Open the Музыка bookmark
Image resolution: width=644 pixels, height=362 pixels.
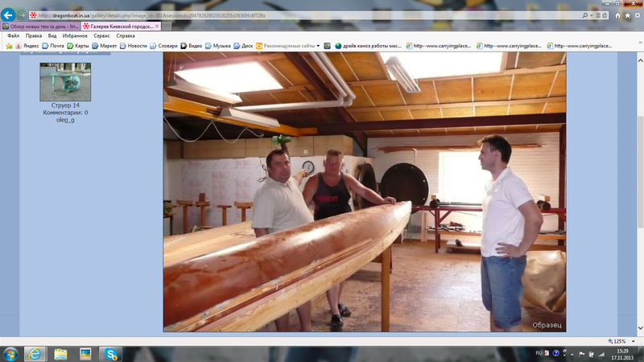pos(217,46)
